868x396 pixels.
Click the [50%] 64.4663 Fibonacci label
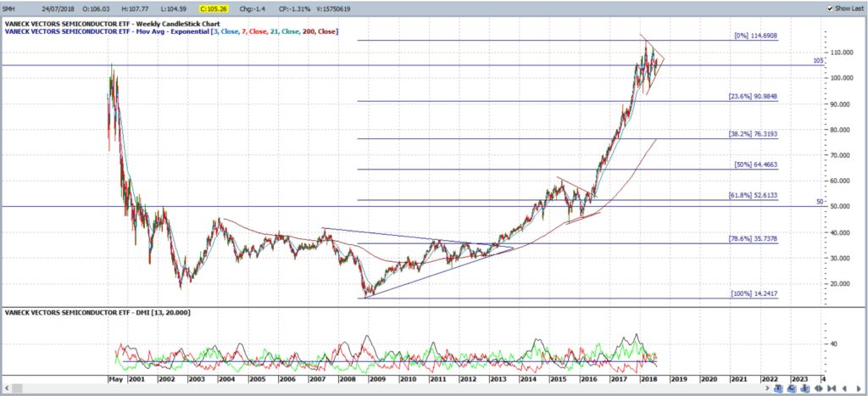click(x=755, y=165)
